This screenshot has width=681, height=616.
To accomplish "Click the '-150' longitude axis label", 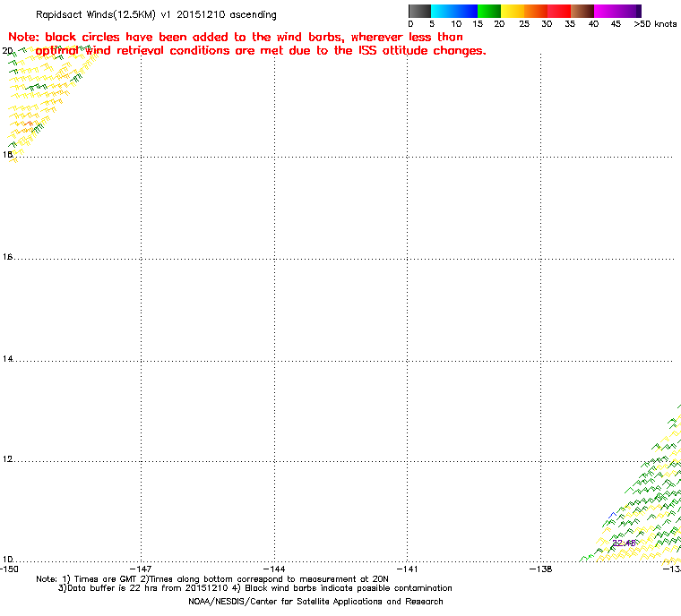I will 9,569.
